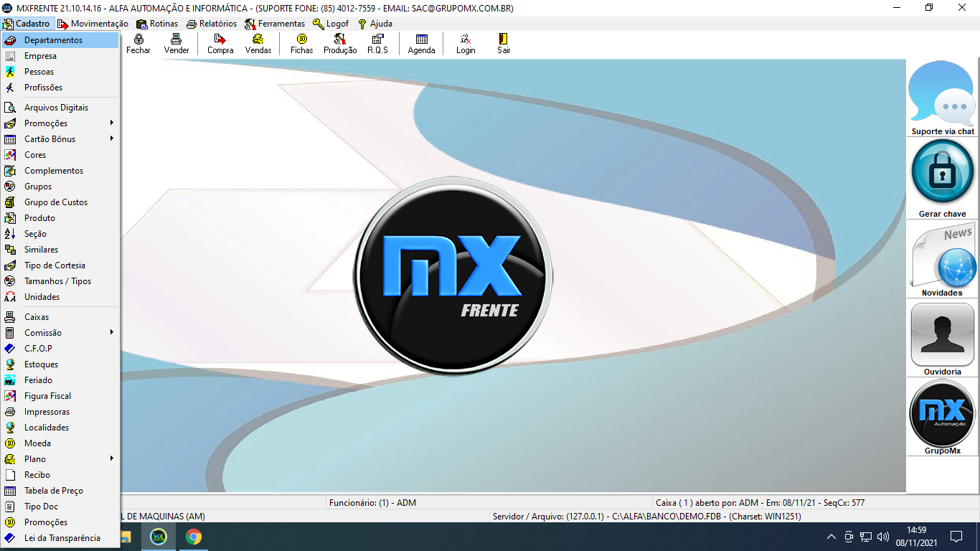The height and width of the screenshot is (551, 980).
Task: Click the GrupoMx logo button
Action: 942,414
